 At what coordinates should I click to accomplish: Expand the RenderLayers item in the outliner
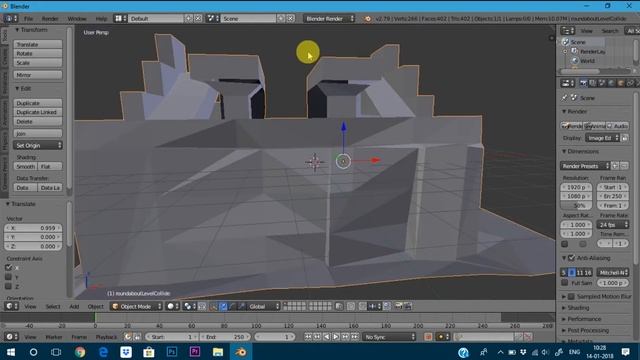pyautogui.click(x=565, y=51)
